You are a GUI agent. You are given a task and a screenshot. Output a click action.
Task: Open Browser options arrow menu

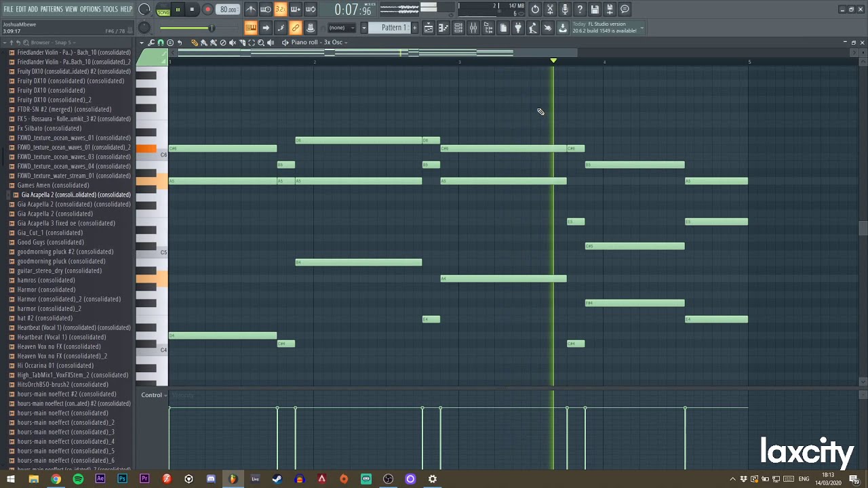click(x=5, y=43)
